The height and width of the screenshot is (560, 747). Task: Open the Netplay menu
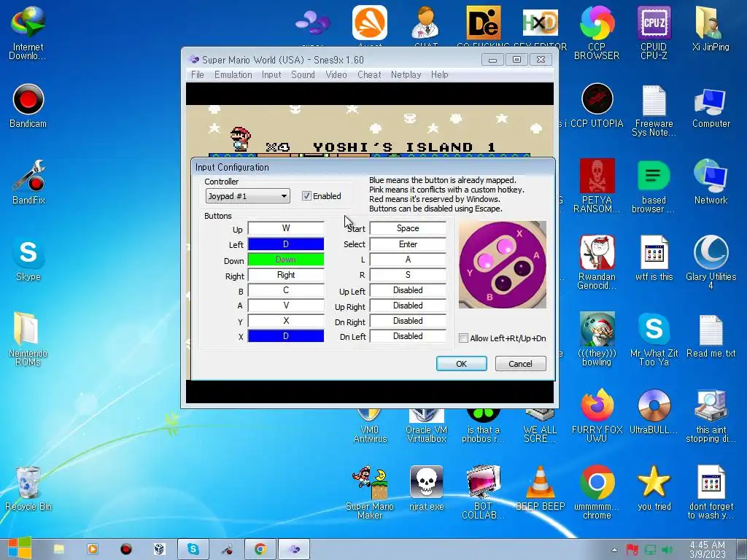pos(406,75)
